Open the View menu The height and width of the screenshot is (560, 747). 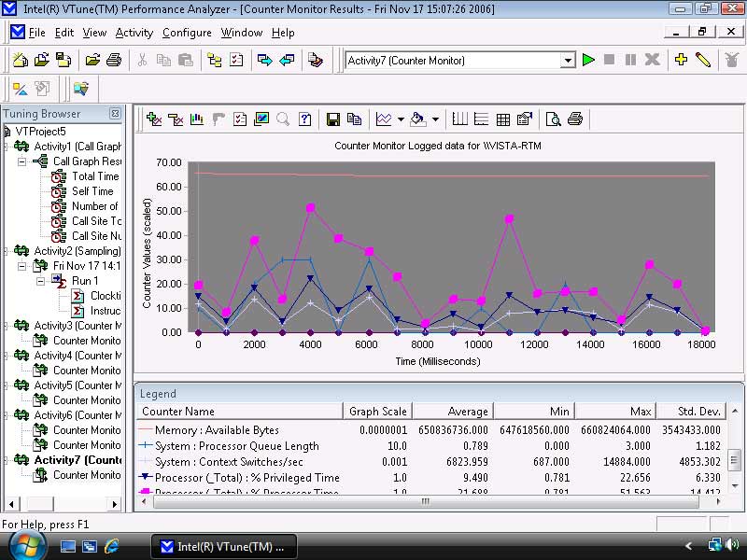94,33
